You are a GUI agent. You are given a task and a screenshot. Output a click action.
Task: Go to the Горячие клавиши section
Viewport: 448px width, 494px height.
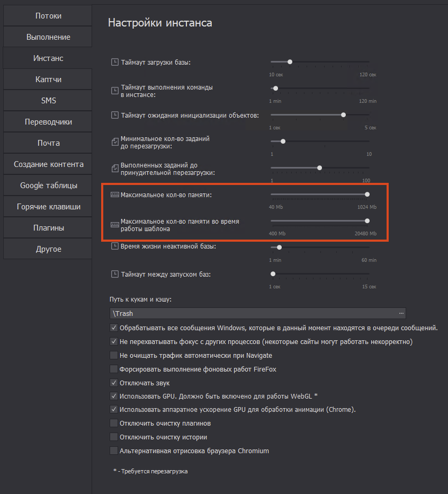(x=48, y=207)
